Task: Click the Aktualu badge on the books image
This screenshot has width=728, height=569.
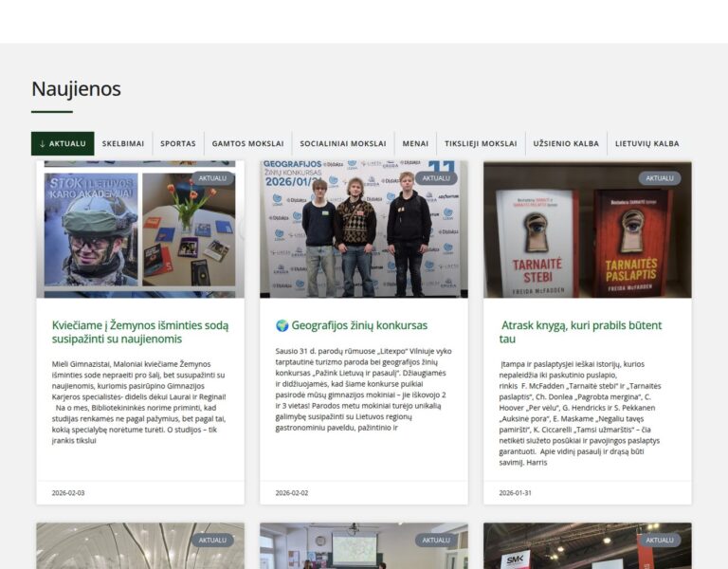Action: 660,178
